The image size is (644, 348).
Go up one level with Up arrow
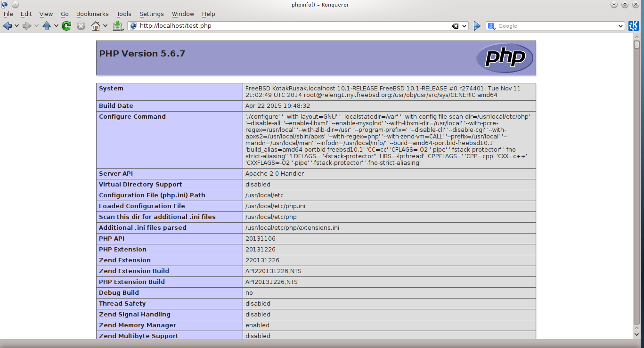point(47,26)
